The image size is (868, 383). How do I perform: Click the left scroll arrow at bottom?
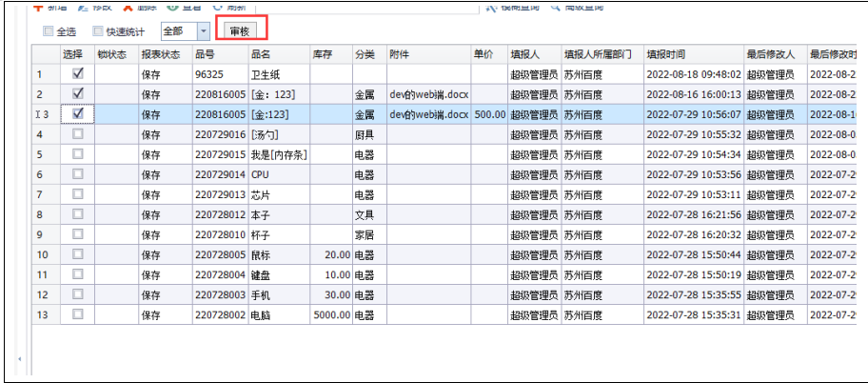tap(21, 359)
